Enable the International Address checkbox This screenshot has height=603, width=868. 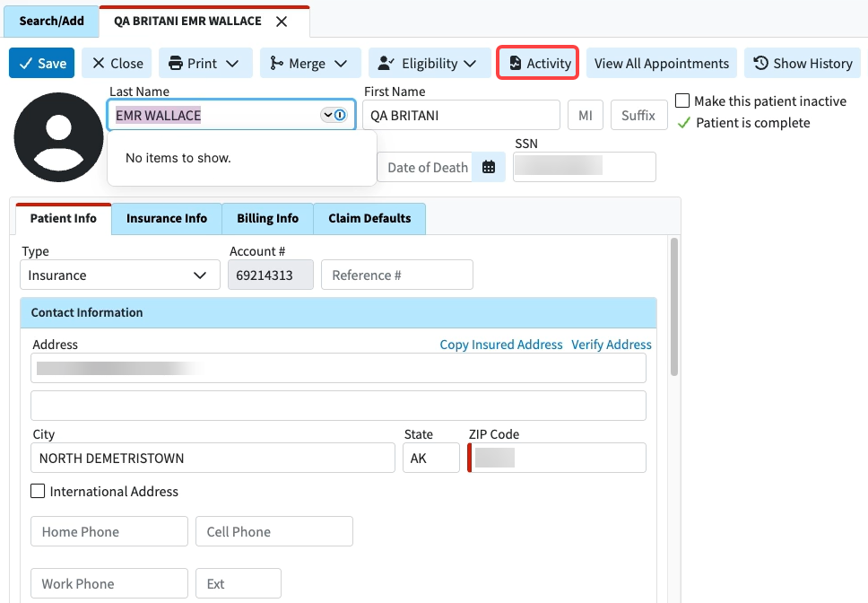click(x=39, y=491)
